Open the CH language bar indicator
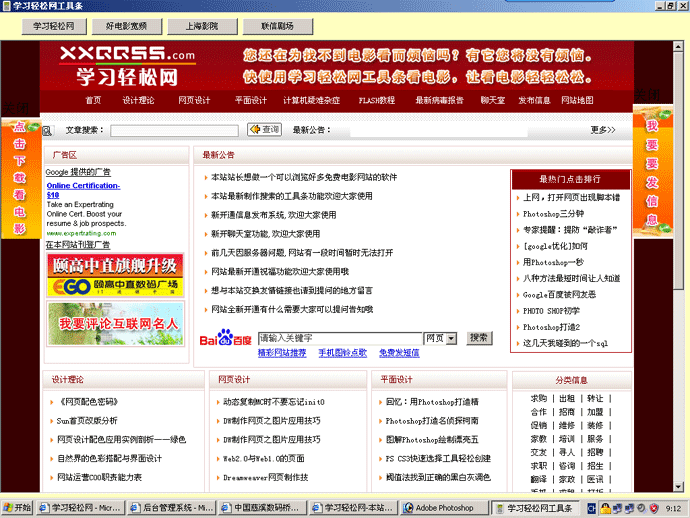This screenshot has width=690, height=518. (x=591, y=508)
